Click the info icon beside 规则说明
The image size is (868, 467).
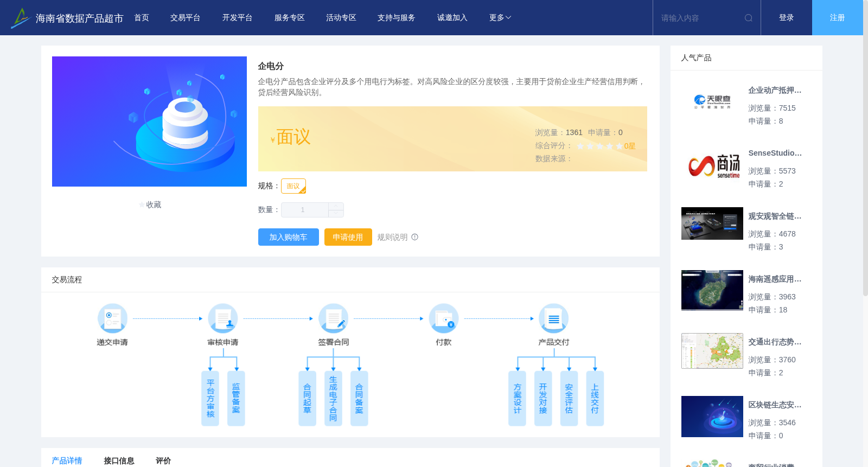415,237
